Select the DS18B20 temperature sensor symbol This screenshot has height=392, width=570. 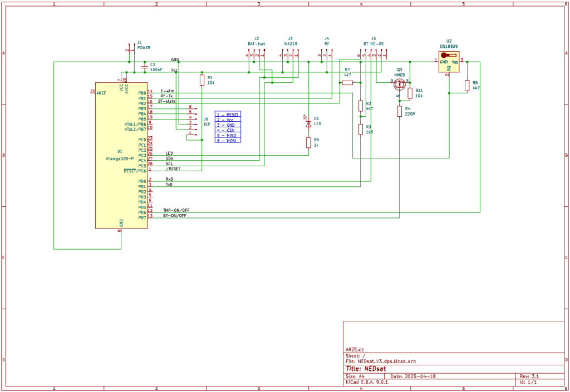[x=449, y=62]
